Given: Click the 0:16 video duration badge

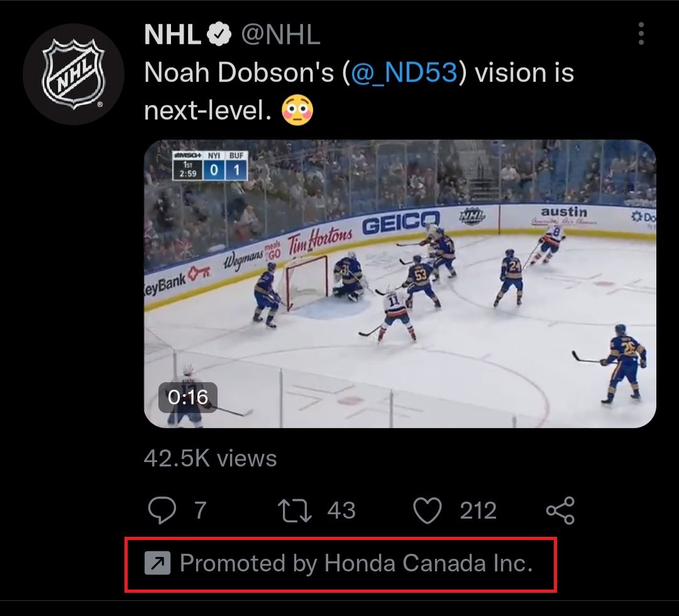Looking at the screenshot, I should 187,397.
